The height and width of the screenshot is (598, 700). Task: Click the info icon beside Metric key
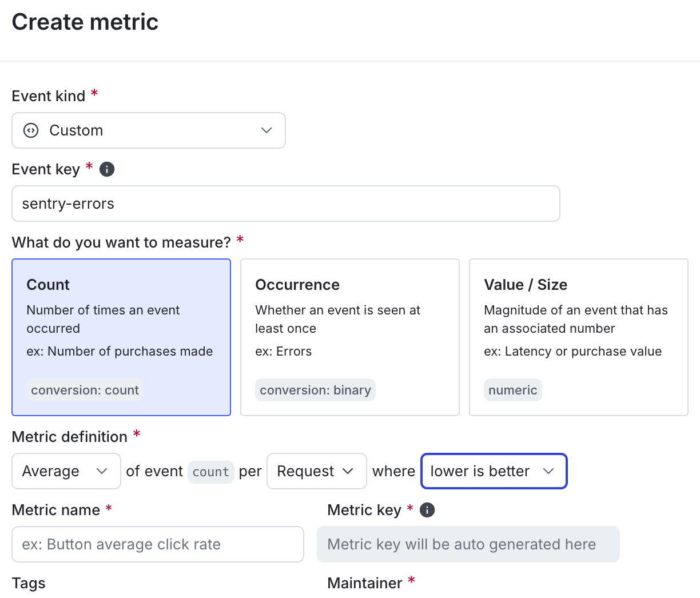(427, 510)
